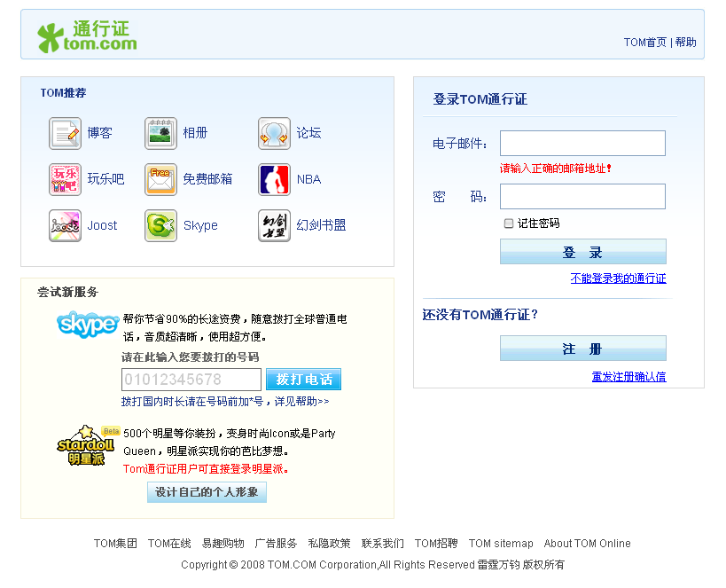Click the Copyright 2008 TOM.COM text
Image resolution: width=726 pixels, height=588 pixels.
point(372,564)
